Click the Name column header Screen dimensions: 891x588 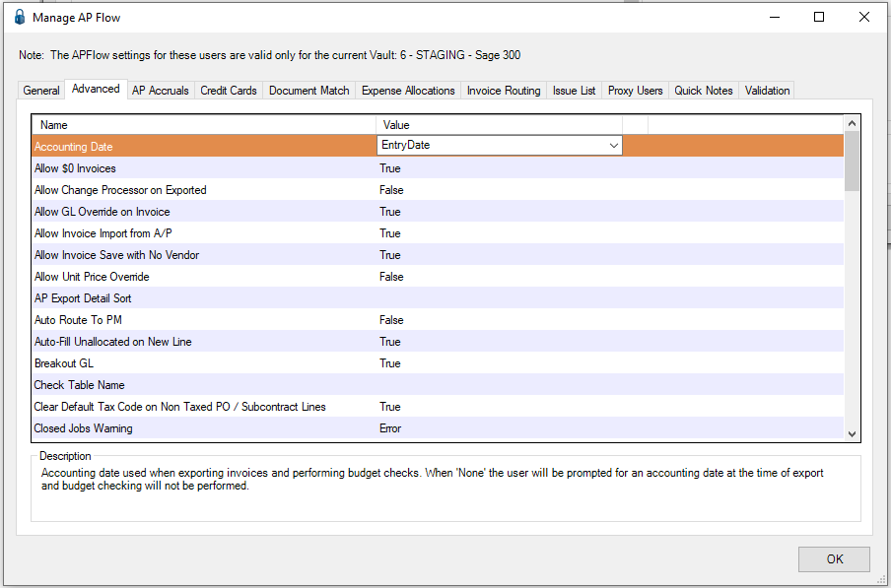pyautogui.click(x=204, y=125)
